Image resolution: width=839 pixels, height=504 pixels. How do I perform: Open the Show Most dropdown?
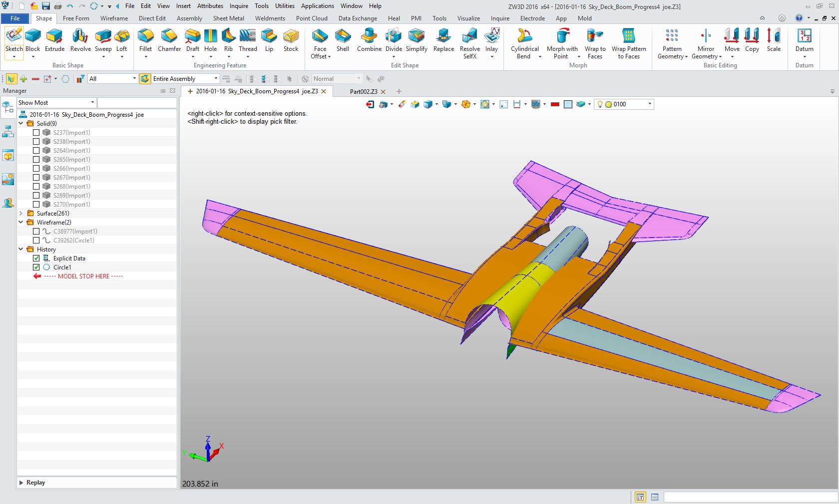coord(56,103)
